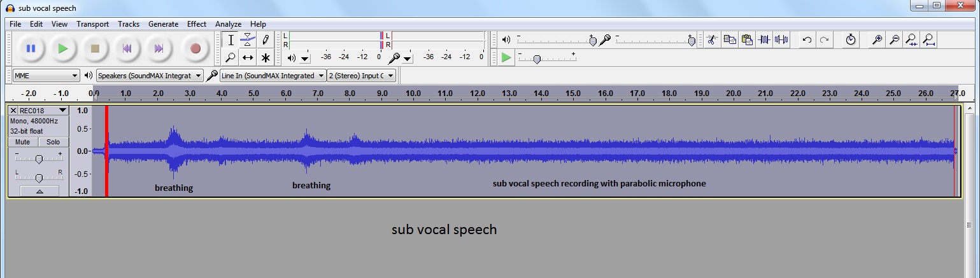
Task: Click the Trim audio icon
Action: pyautogui.click(x=765, y=39)
